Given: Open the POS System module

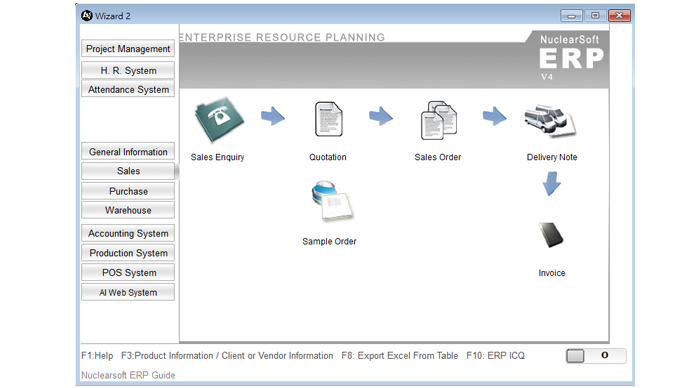Looking at the screenshot, I should pos(128,272).
